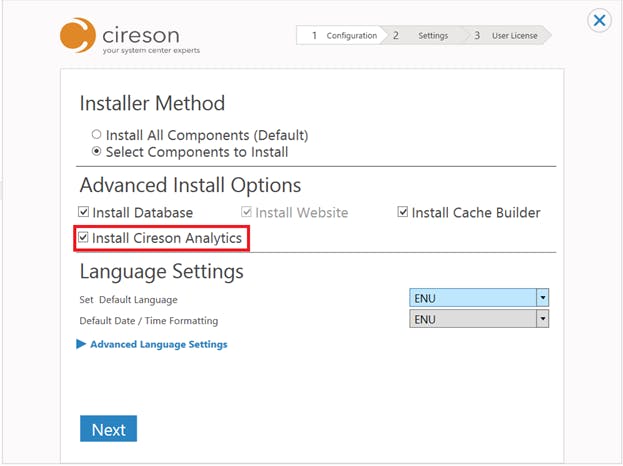Select Install All Components (Default) option
The image size is (623, 466).
point(97,135)
